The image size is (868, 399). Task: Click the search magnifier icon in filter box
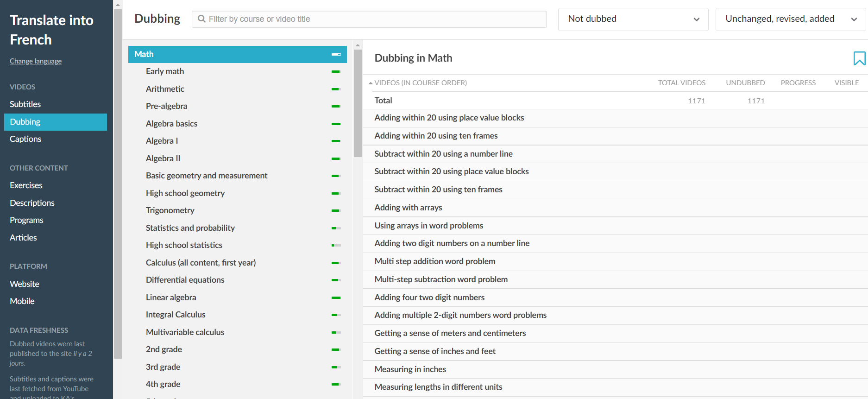click(x=201, y=19)
